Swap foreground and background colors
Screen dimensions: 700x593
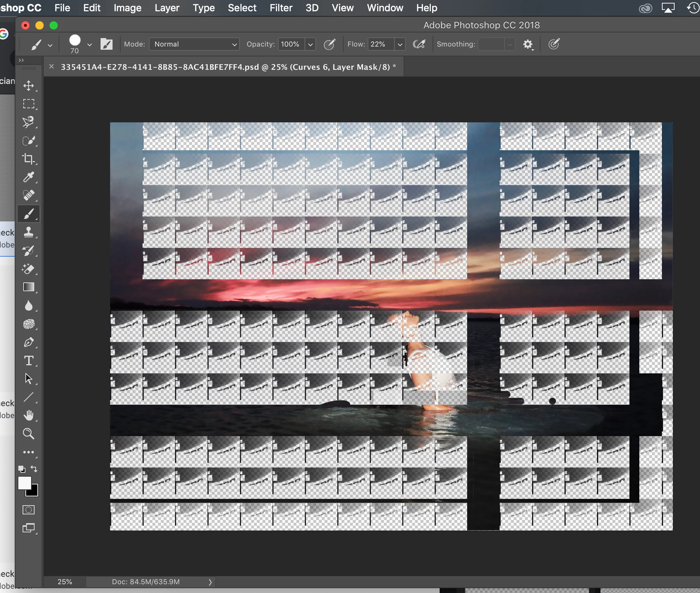point(34,469)
